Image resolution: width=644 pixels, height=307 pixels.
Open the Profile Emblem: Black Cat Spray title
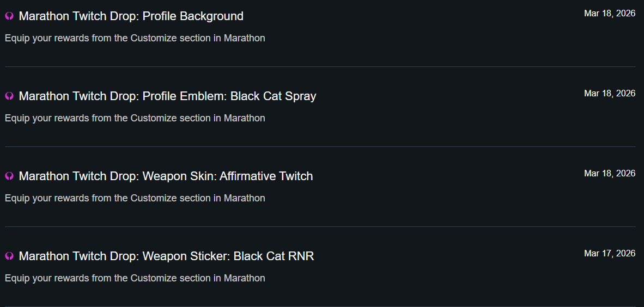(x=167, y=96)
